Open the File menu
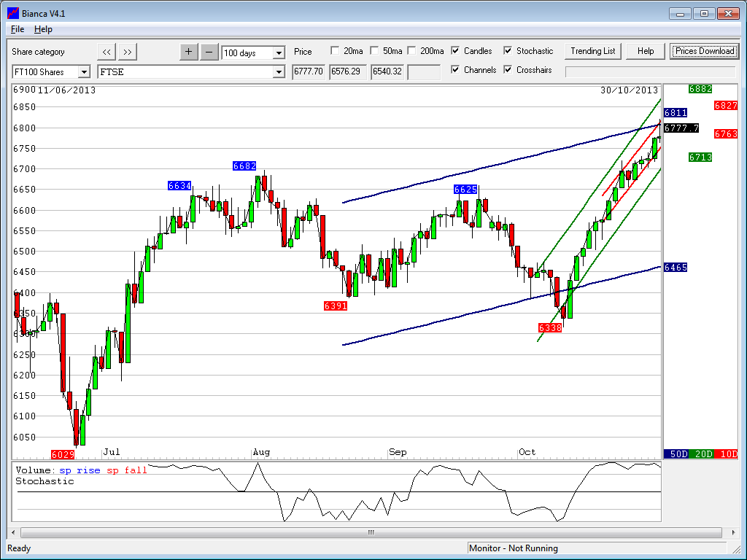 (x=18, y=29)
